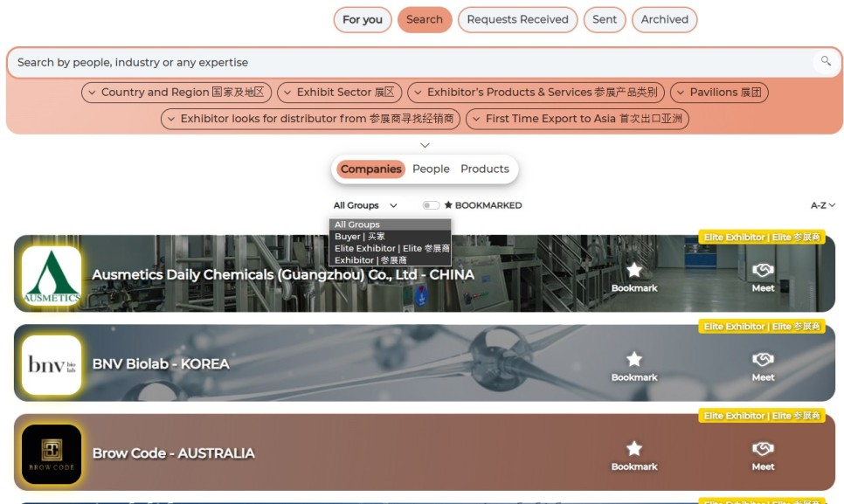Collapse filters with chevron below filter panel

[425, 145]
